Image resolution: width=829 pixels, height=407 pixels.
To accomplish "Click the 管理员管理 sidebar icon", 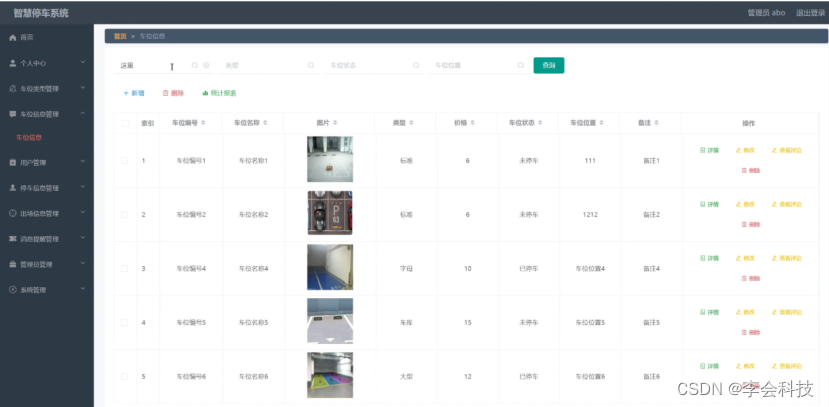I will 13,264.
